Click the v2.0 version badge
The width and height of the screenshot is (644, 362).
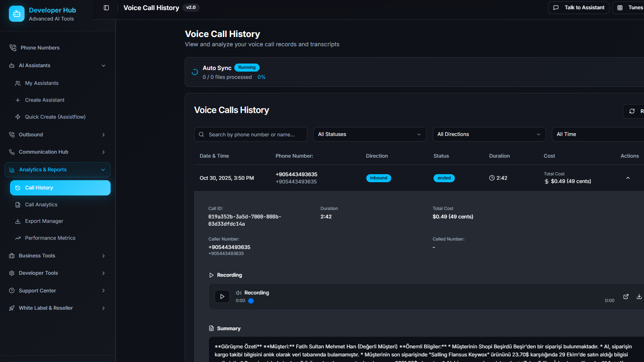coord(191,8)
